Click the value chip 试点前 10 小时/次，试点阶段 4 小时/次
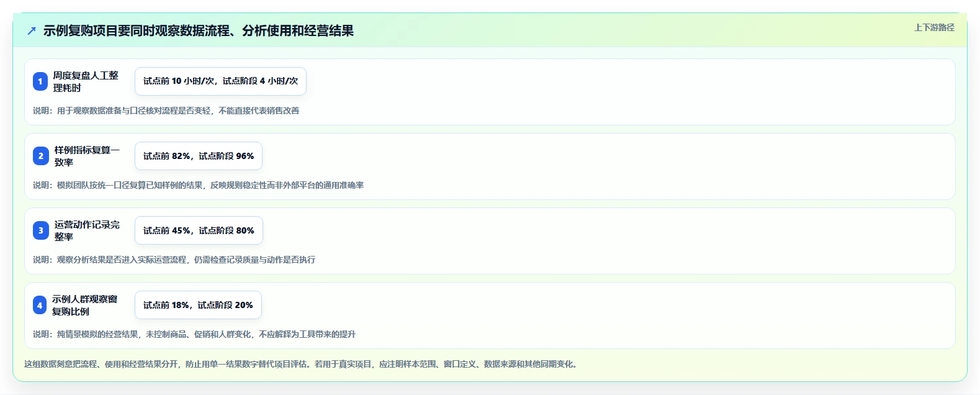Screen dimensions: 980x395 click(x=220, y=81)
